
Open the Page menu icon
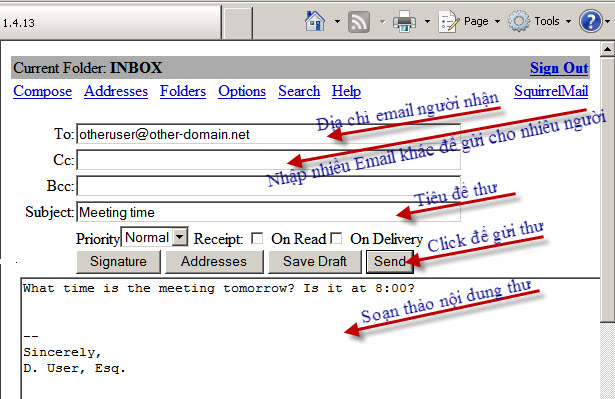click(x=448, y=22)
